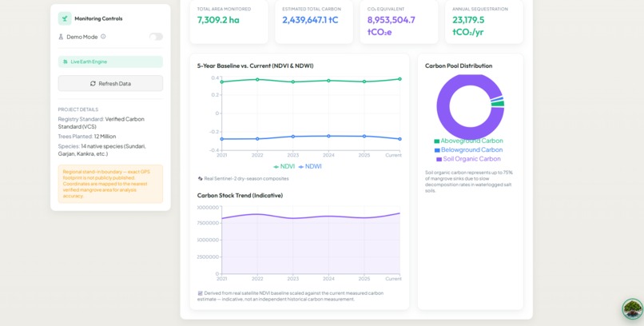Image resolution: width=644 pixels, height=326 pixels.
Task: Toggle Aboveground Carbon legend entry
Action: [469, 141]
